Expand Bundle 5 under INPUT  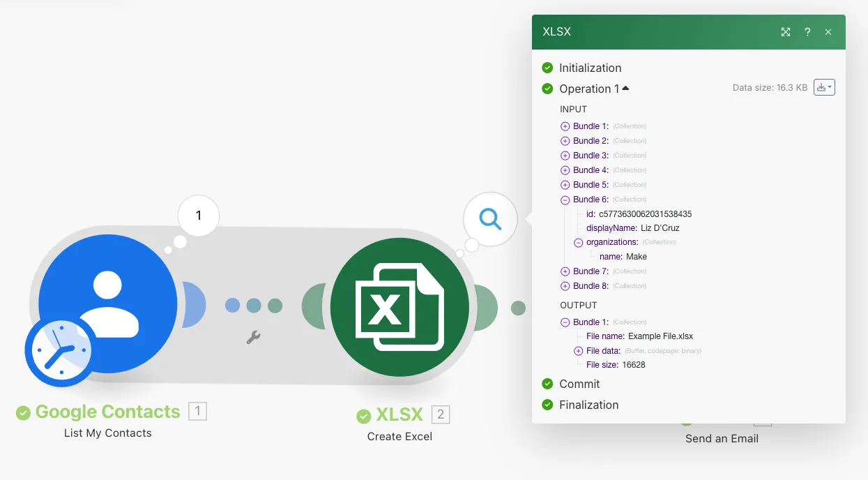coord(565,185)
